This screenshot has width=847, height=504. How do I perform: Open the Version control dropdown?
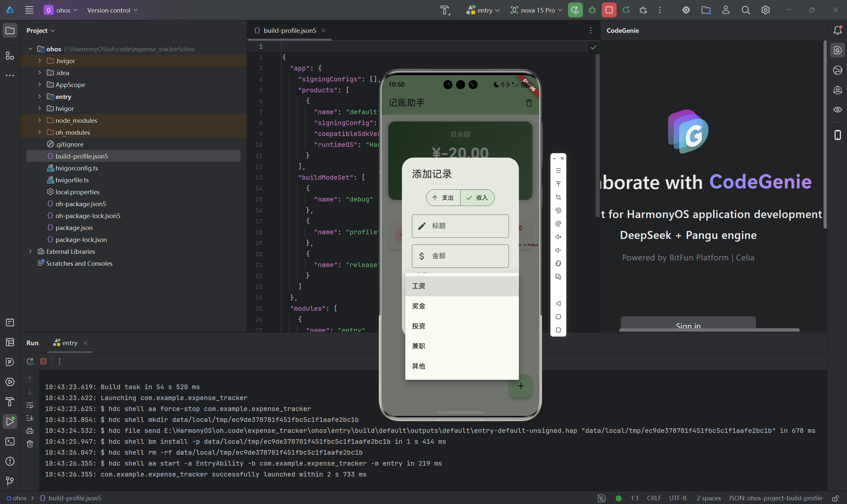pos(112,10)
